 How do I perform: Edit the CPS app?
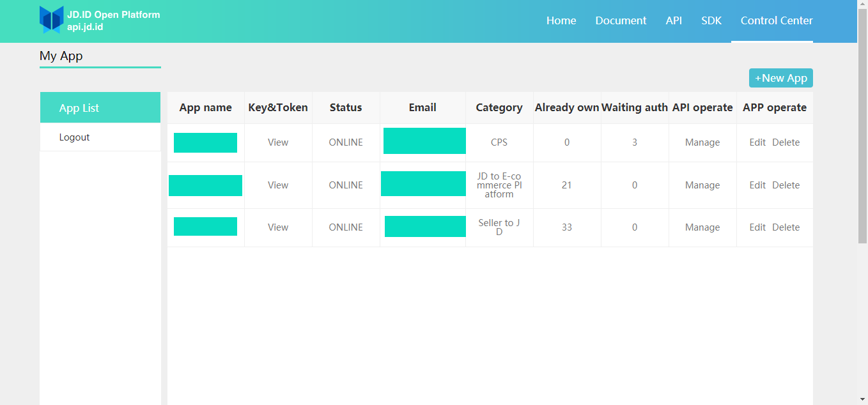[757, 142]
